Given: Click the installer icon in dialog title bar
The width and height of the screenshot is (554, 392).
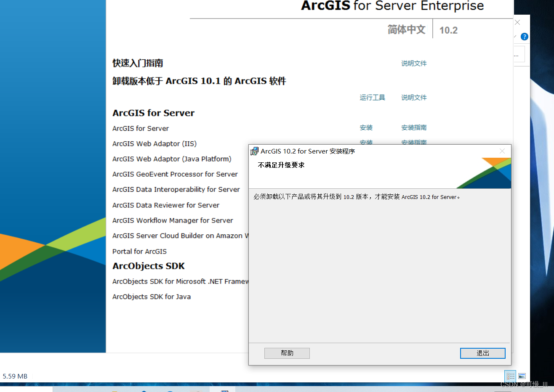Looking at the screenshot, I should click(x=254, y=151).
